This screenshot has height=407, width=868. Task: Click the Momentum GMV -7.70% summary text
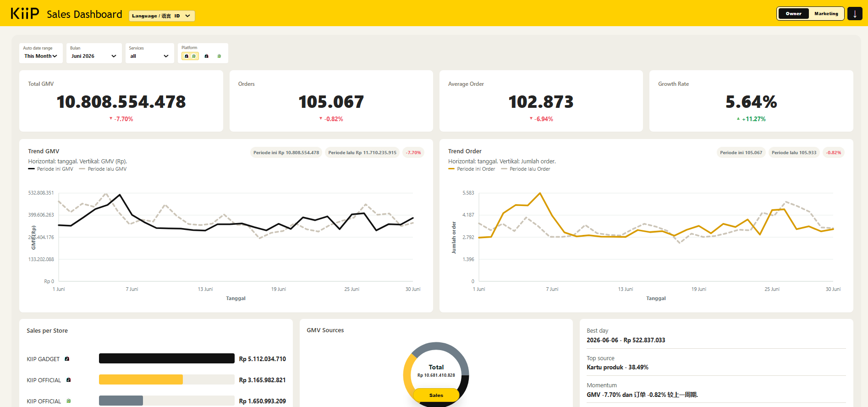tap(642, 395)
